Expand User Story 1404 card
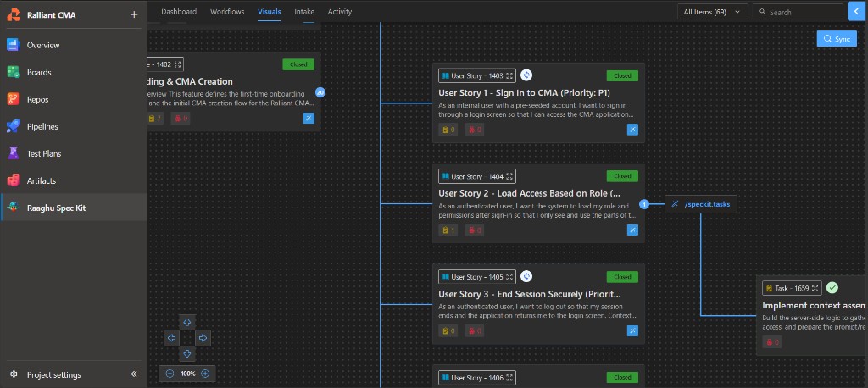Viewport: 868px width, 388px height. [x=509, y=176]
